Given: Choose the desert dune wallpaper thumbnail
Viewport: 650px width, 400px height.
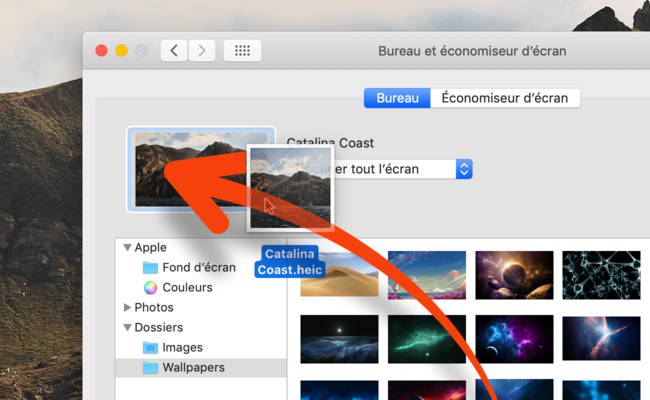Looking at the screenshot, I should click(339, 275).
